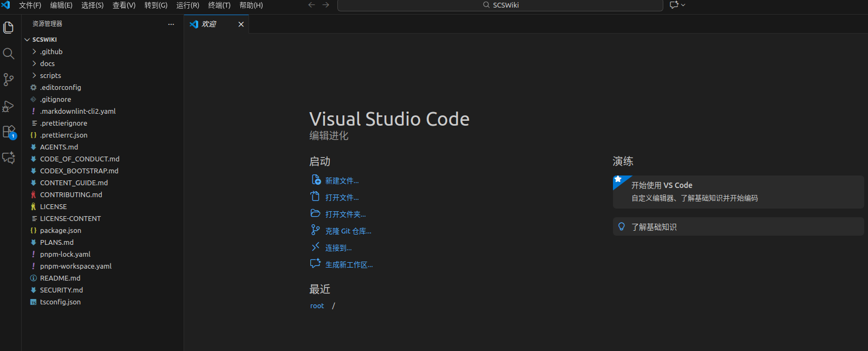Click the license icon next to LICENSE
Screen dimensions: 868x351
pyautogui.click(x=34, y=206)
